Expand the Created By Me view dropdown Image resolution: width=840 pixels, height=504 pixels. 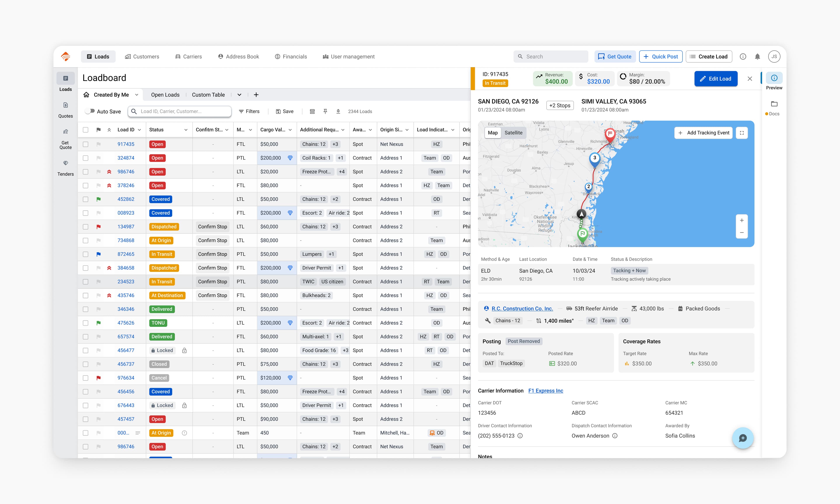point(136,95)
